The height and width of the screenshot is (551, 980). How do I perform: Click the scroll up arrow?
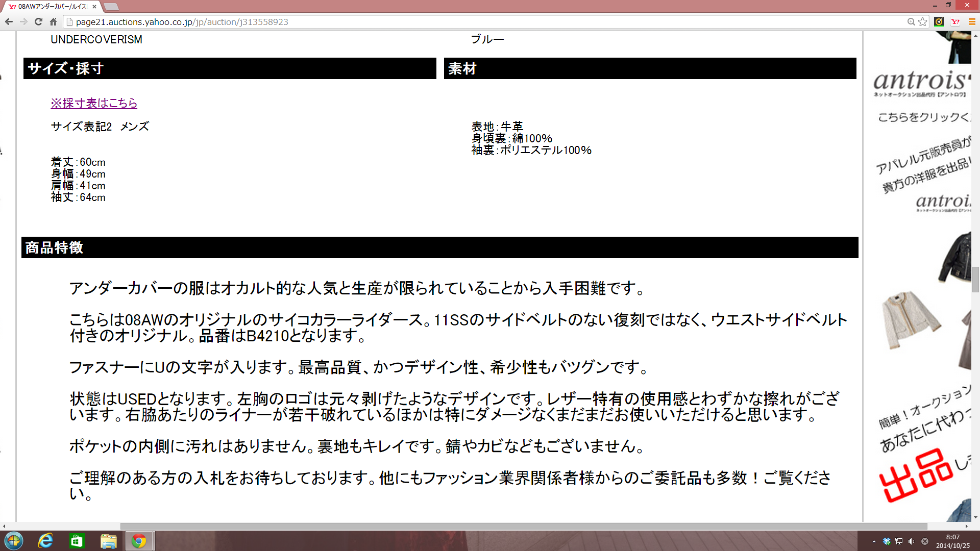click(x=975, y=35)
